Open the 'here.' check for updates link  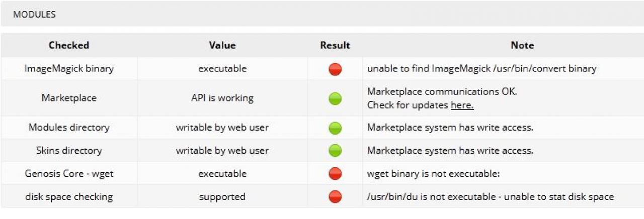pyautogui.click(x=462, y=105)
